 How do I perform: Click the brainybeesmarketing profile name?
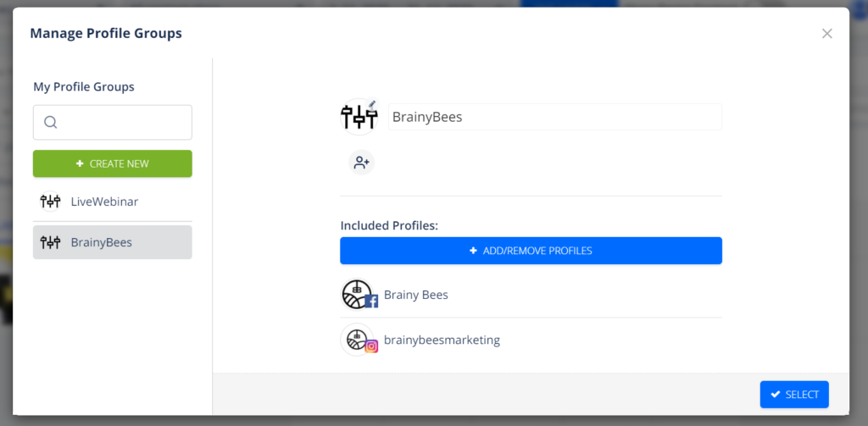(x=442, y=340)
